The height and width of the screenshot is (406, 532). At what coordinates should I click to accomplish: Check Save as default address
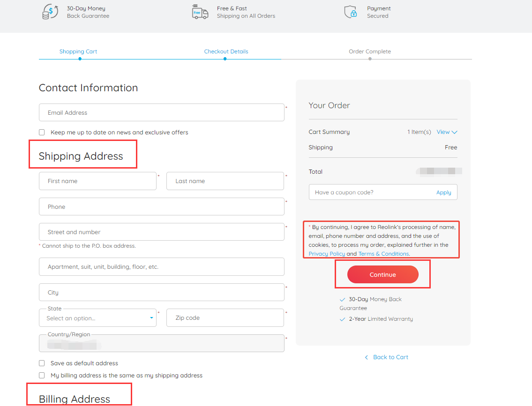pyautogui.click(x=42, y=363)
